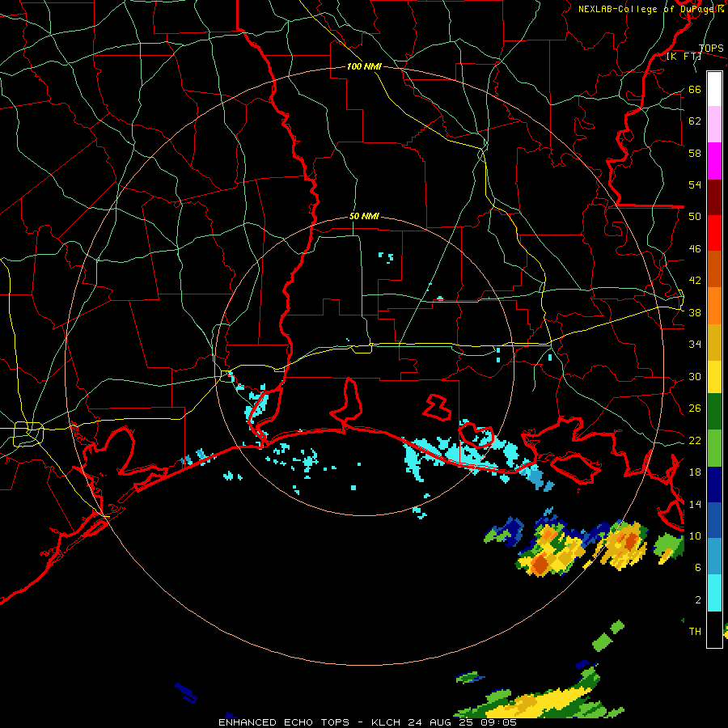Screen dimensions: 728x728
Task: Click the magenta 58 kft legend swatch
Action: click(714, 161)
